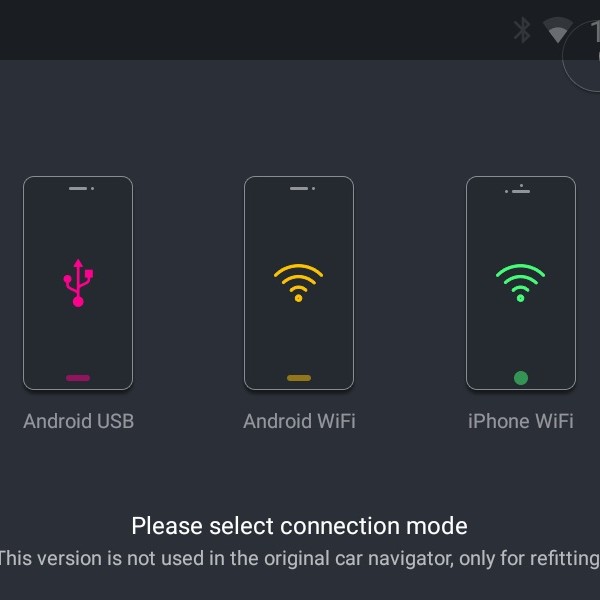This screenshot has width=600, height=600.
Task: Choose the yellow WiFi symbol
Action: point(299,282)
